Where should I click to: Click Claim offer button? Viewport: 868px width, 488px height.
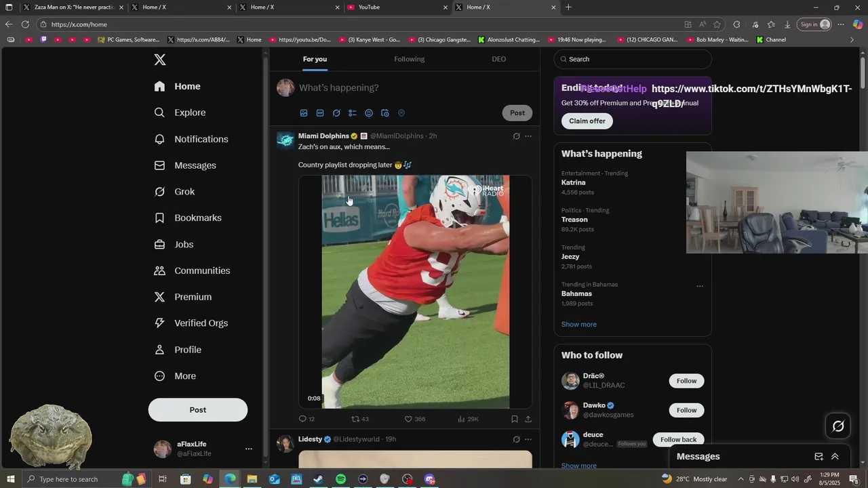tap(587, 121)
